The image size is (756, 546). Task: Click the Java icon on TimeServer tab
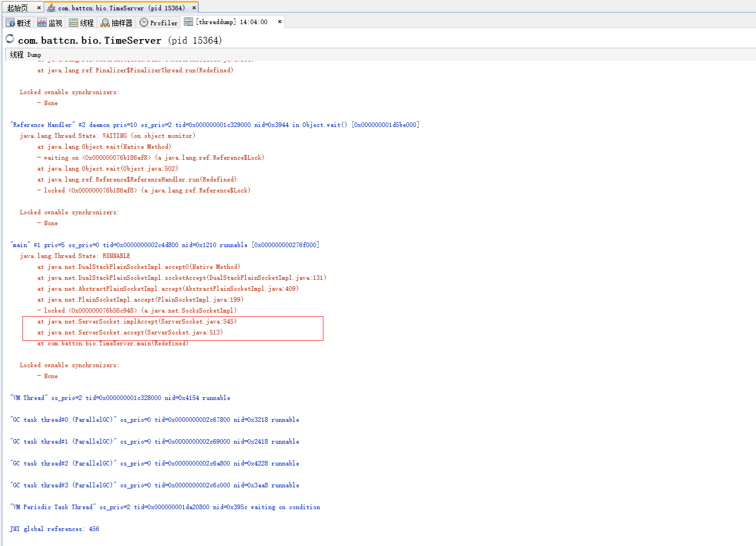pos(51,8)
